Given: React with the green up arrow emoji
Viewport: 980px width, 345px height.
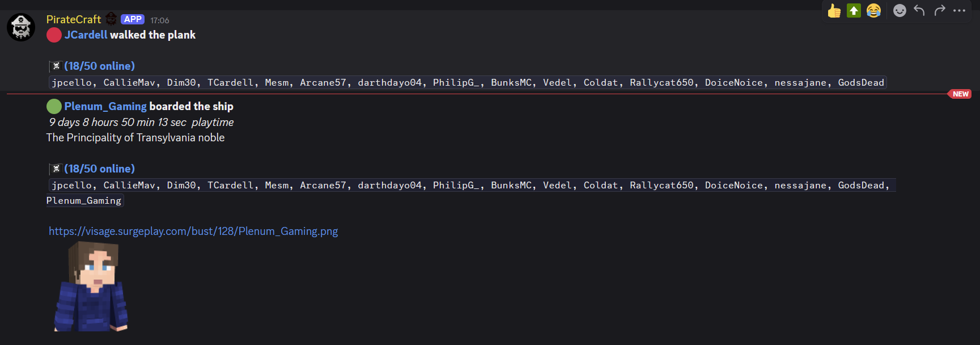Looking at the screenshot, I should tap(854, 11).
